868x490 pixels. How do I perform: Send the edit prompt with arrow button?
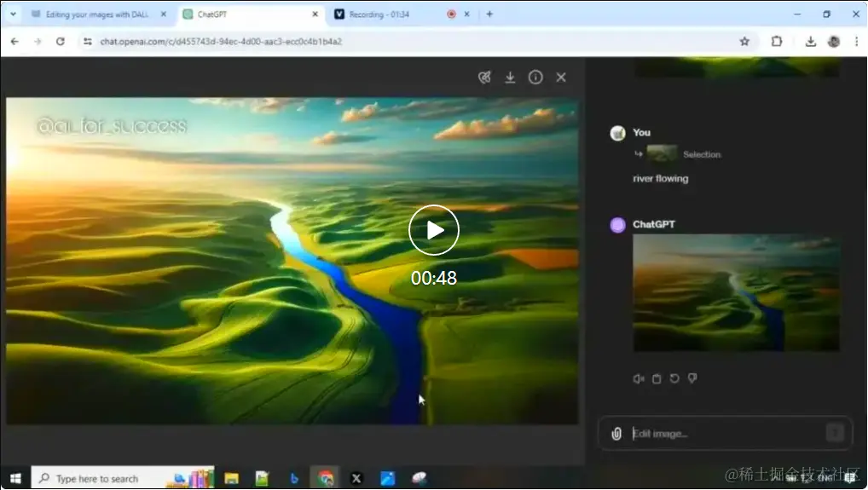835,433
